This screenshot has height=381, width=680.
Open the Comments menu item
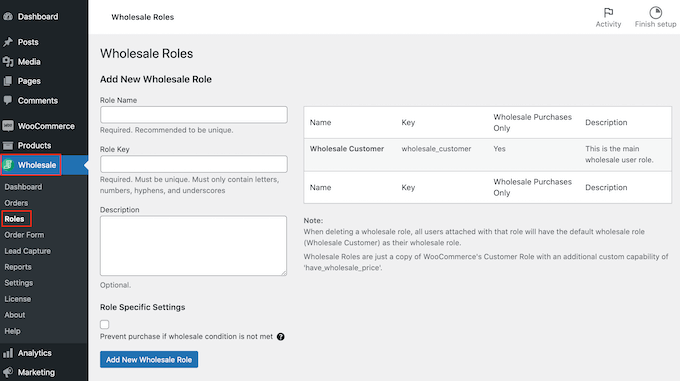point(38,101)
